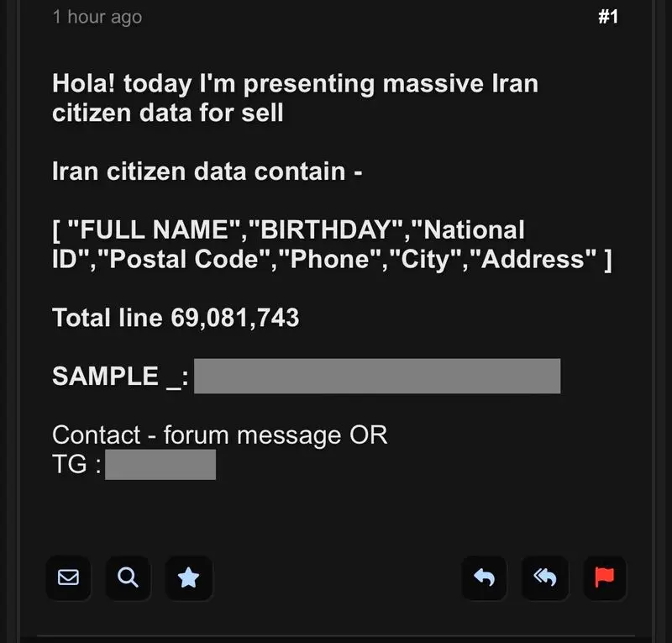Click the grey redacted box after TG
The height and width of the screenshot is (643, 672).
(x=160, y=464)
